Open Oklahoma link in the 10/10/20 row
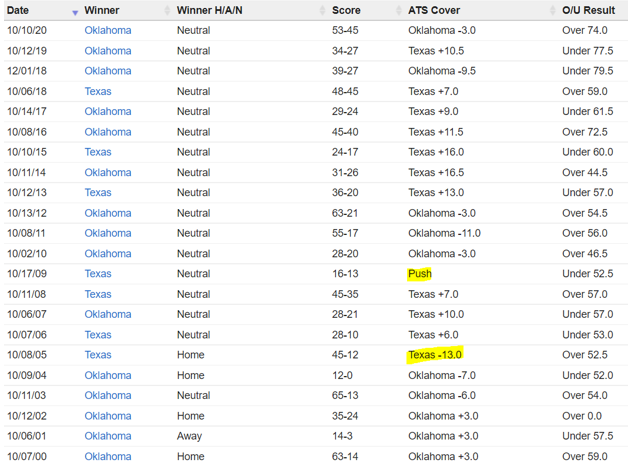 (107, 30)
